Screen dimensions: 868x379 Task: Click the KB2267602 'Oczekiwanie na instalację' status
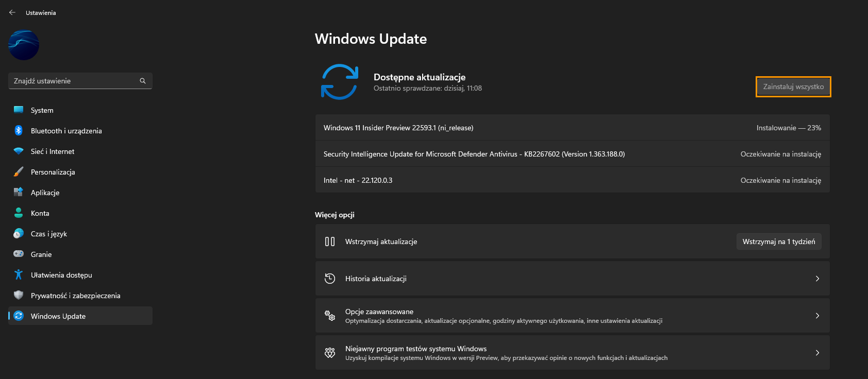[x=781, y=154]
